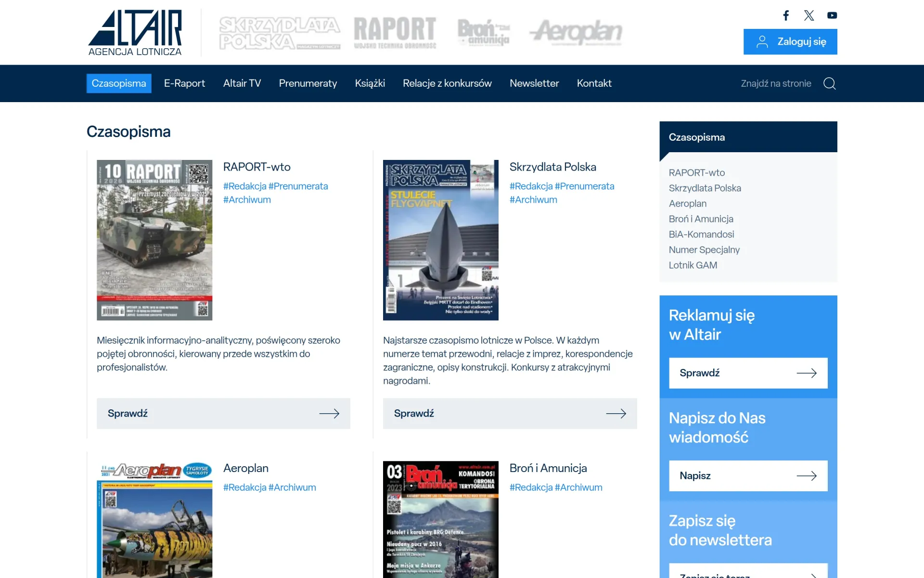The width and height of the screenshot is (924, 578).
Task: Open Numer Specjalny in sidebar list
Action: 704,250
